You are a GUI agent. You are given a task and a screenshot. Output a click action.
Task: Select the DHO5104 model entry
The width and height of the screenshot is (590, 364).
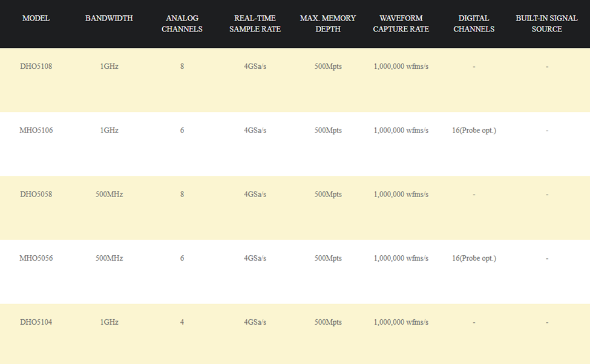(x=36, y=323)
